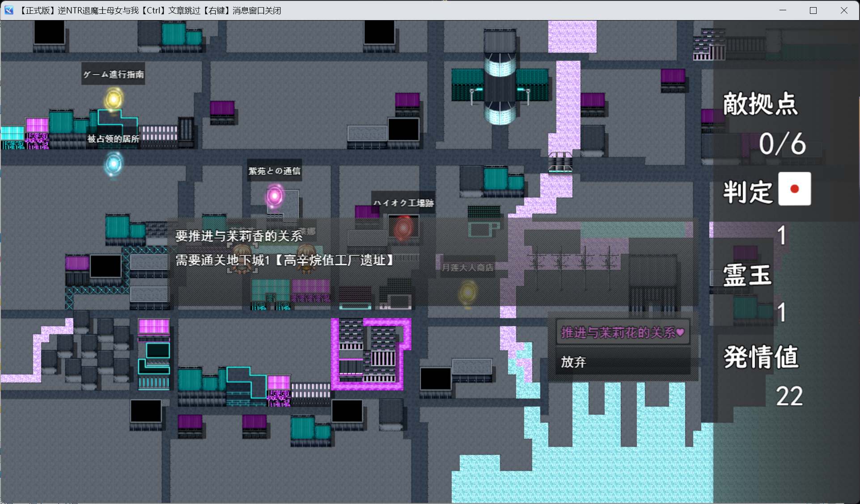Select 推进与茉莉花的关系 option
The image size is (860, 504).
623,332
